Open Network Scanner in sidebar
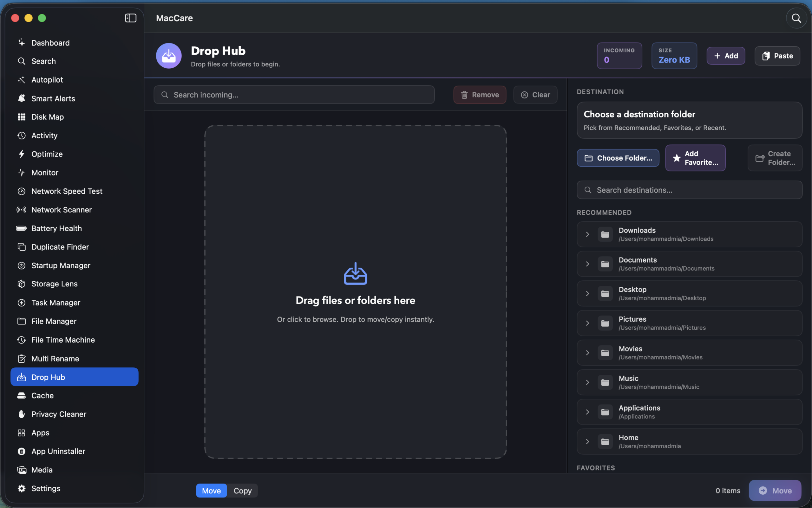Screen dimensions: 812x508 [x=75, y=210]
